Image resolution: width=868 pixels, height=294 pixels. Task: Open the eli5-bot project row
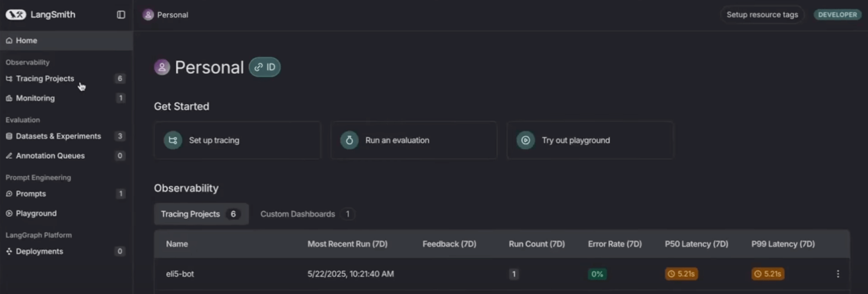click(x=180, y=274)
